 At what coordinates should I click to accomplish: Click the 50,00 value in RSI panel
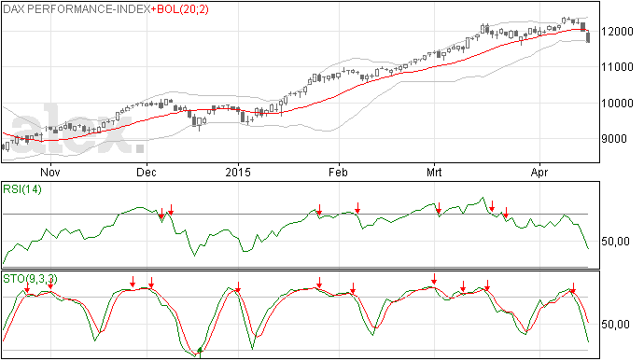coord(616,242)
